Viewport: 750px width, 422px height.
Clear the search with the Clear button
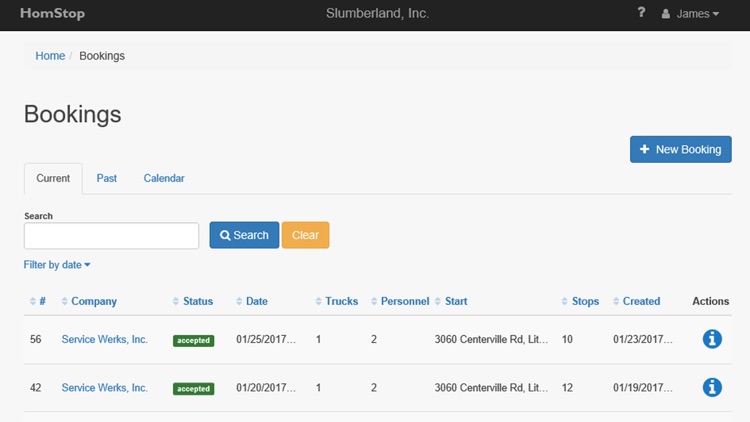(x=305, y=235)
